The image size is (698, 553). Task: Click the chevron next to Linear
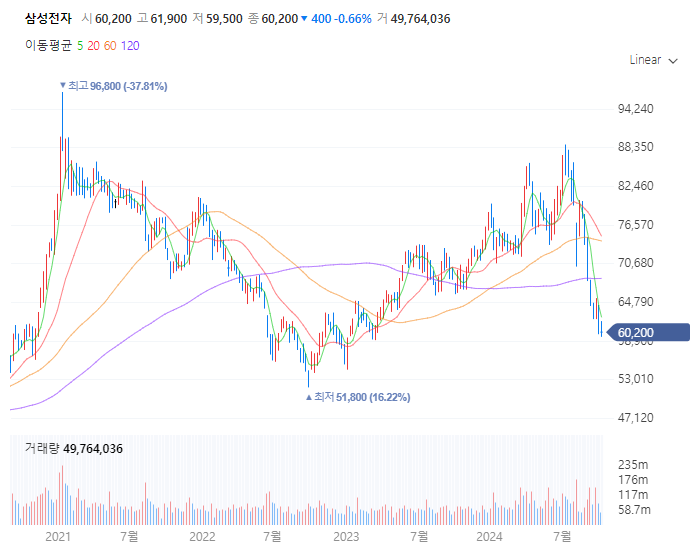(x=672, y=60)
